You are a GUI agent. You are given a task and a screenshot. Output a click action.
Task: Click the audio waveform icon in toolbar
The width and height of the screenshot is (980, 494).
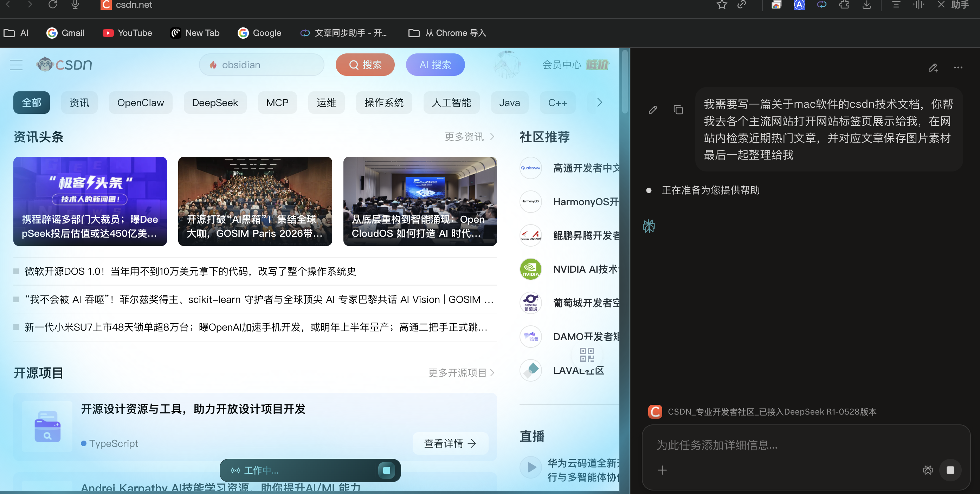918,5
